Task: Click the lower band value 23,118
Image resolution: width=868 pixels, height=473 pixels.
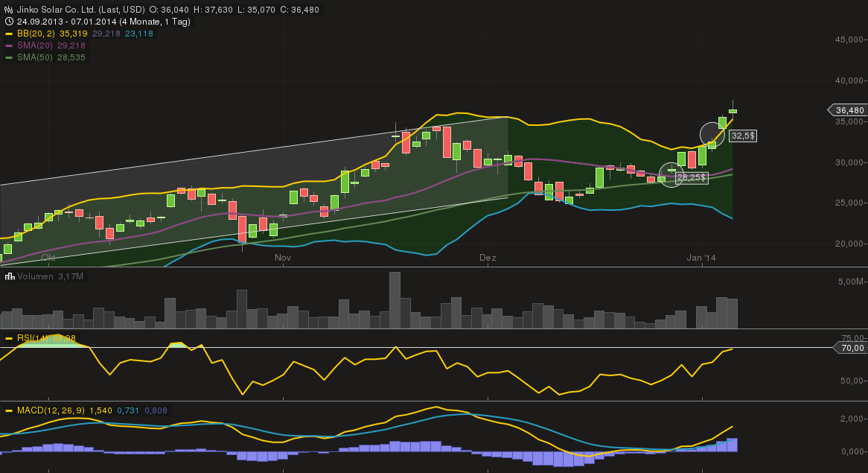Action: (139, 34)
